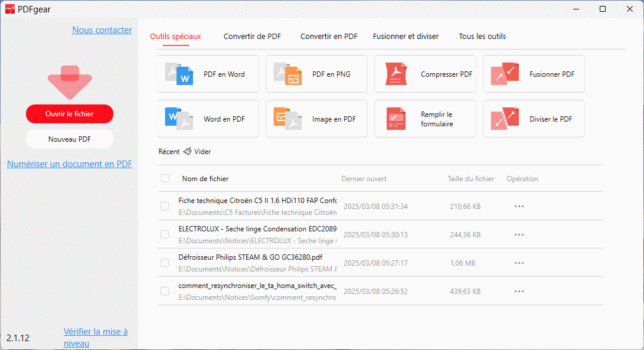Go to Tous les outils tab
The width and height of the screenshot is (644, 350).
click(482, 36)
